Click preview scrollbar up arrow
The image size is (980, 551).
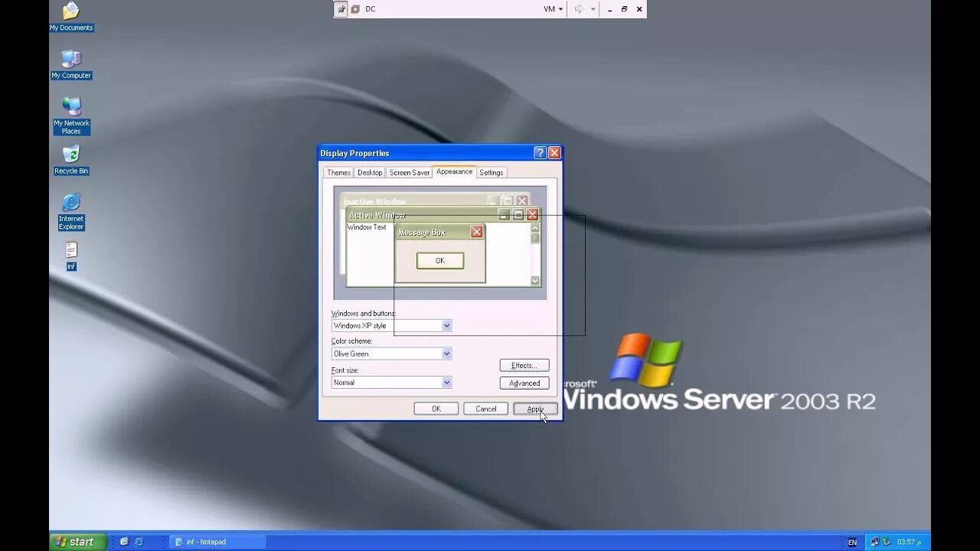[x=535, y=228]
